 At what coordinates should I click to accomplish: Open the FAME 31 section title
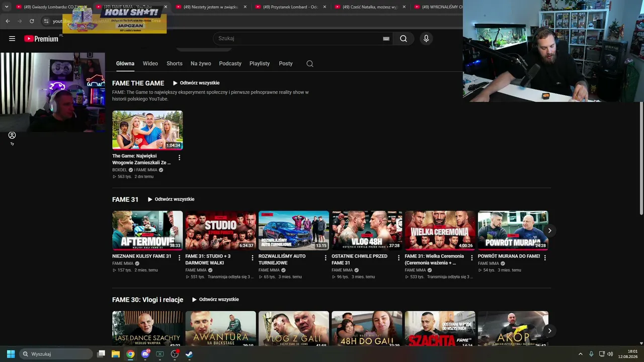coord(125,200)
